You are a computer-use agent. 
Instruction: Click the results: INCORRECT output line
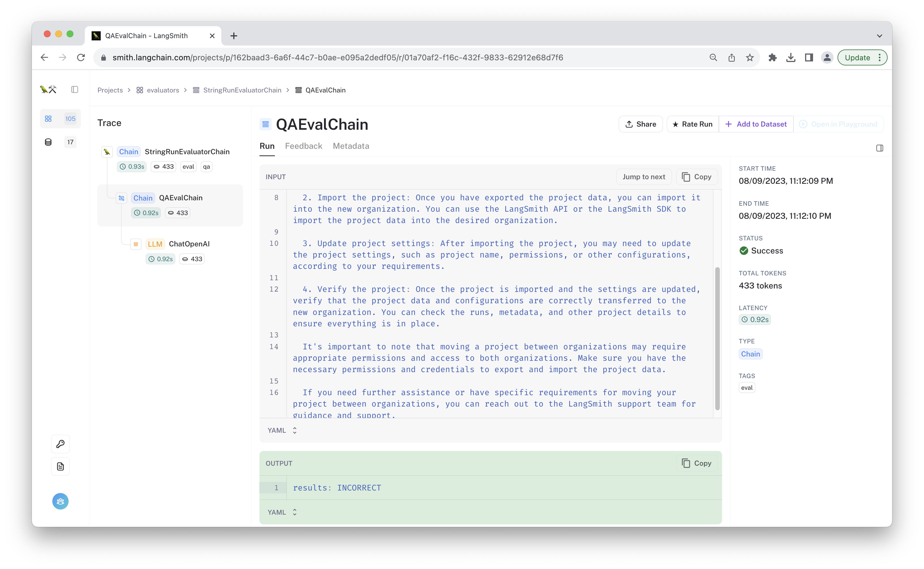(x=337, y=488)
